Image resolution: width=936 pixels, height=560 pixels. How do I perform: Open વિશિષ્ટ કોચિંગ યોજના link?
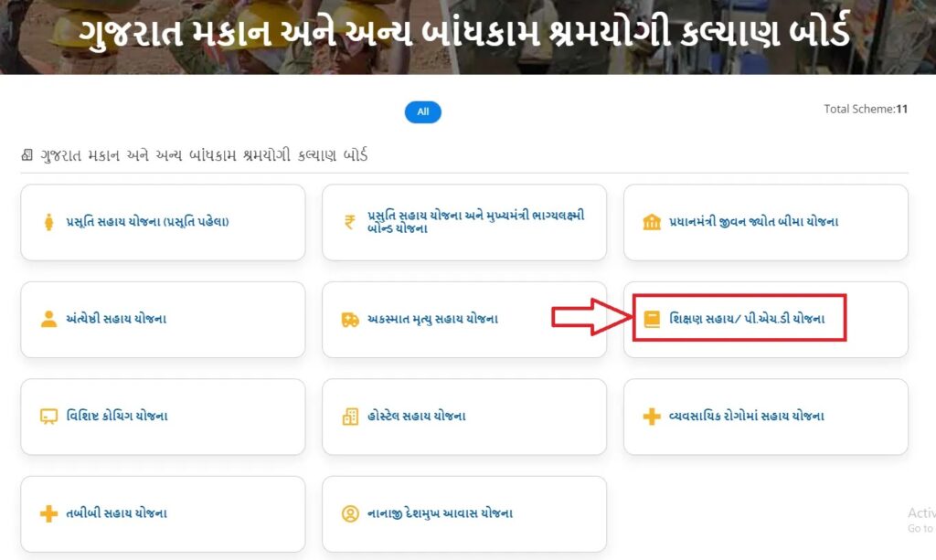tap(117, 417)
